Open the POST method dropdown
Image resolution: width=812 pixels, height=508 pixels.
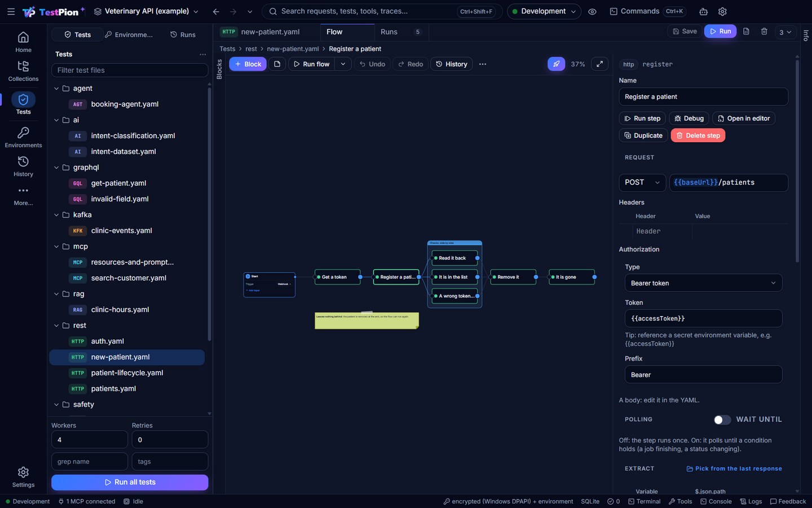click(x=642, y=182)
